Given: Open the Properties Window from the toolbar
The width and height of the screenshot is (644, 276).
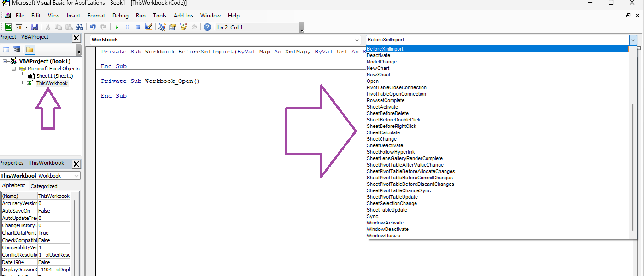Looking at the screenshot, I should 173,27.
